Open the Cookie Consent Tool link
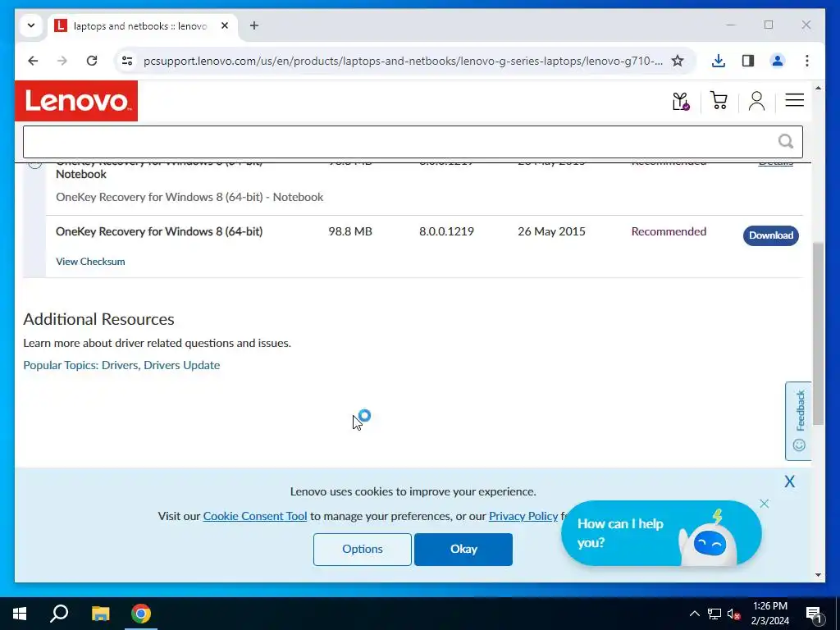This screenshot has width=840, height=630. click(255, 516)
